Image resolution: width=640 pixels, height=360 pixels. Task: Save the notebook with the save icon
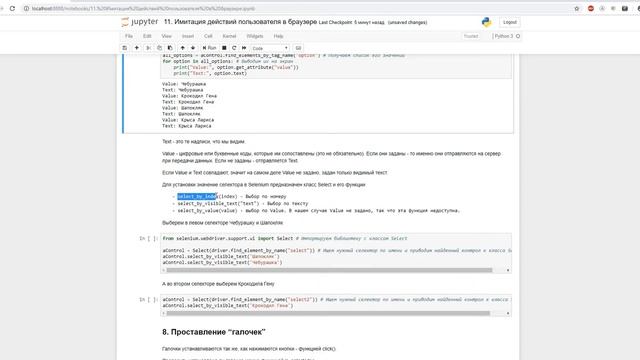point(125,48)
